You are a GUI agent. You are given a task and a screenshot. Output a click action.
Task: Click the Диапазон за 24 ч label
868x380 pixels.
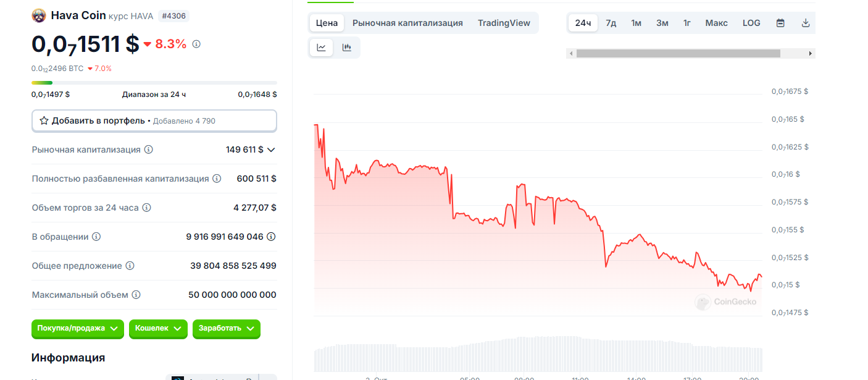[x=154, y=95]
